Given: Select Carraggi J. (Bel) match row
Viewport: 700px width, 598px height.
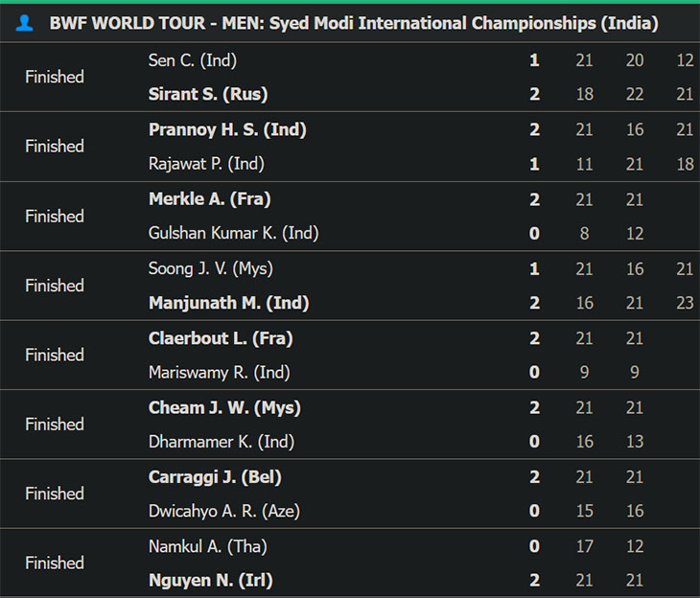Looking at the screenshot, I should 350,494.
